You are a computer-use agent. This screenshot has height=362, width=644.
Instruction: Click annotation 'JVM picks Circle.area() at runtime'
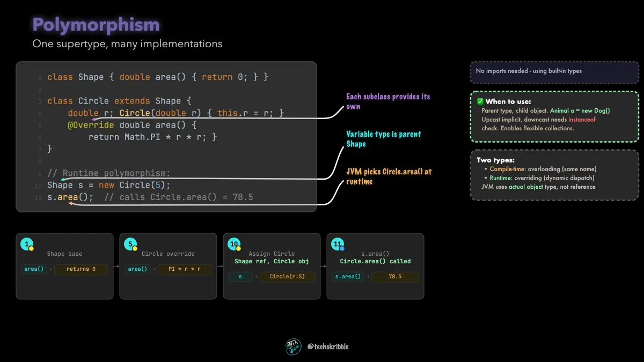pyautogui.click(x=389, y=176)
